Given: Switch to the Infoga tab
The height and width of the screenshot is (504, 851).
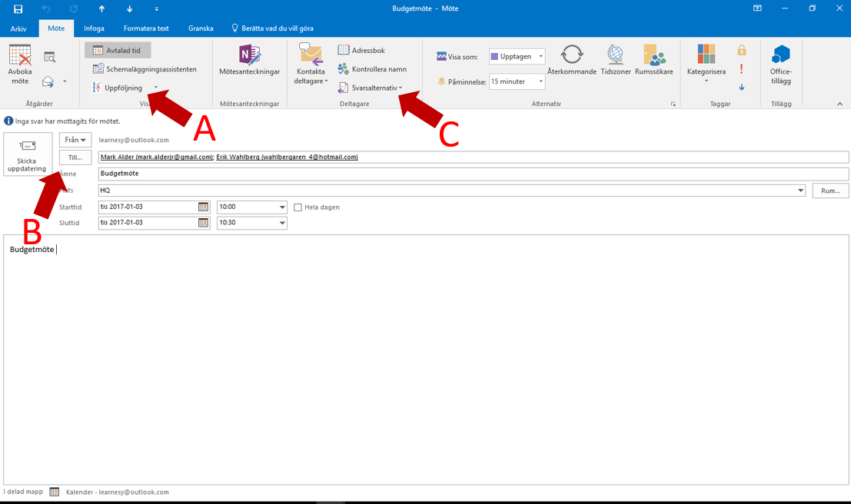Looking at the screenshot, I should click(94, 28).
